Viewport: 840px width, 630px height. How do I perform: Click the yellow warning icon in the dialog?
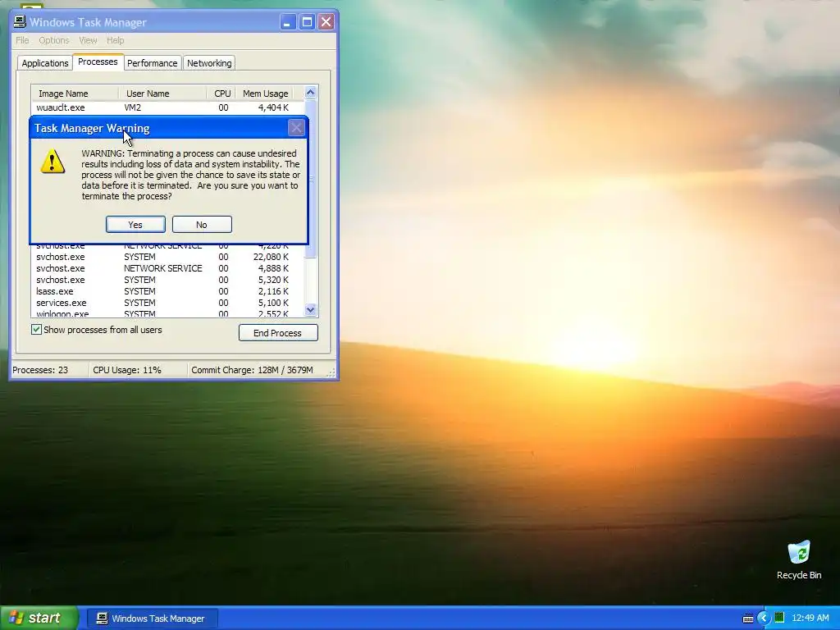[x=52, y=162]
